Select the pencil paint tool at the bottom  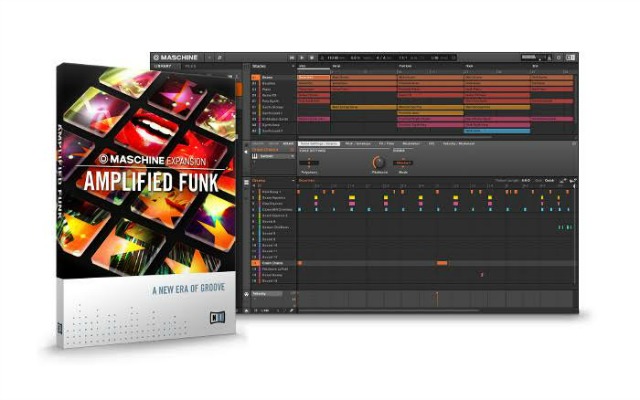tap(291, 311)
